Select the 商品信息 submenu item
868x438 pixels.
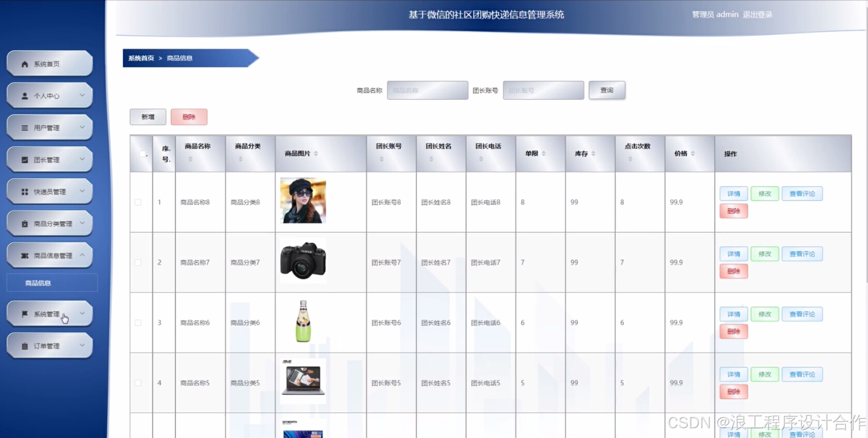pos(52,283)
